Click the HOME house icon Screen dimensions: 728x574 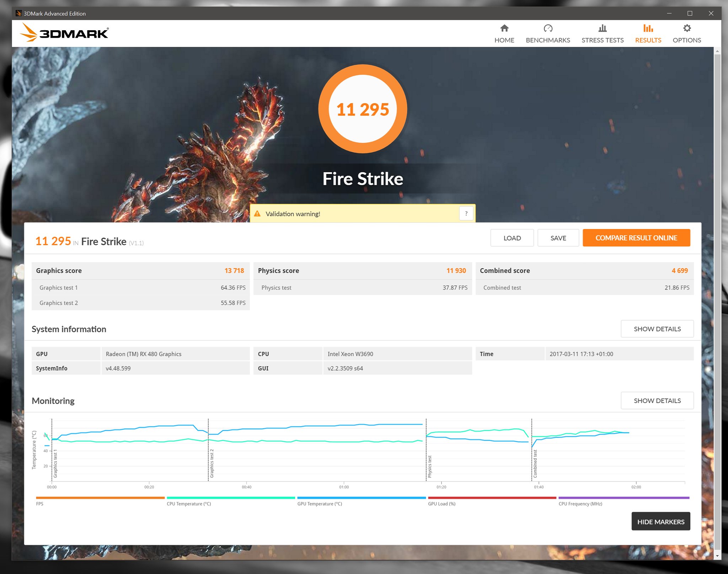[504, 28]
